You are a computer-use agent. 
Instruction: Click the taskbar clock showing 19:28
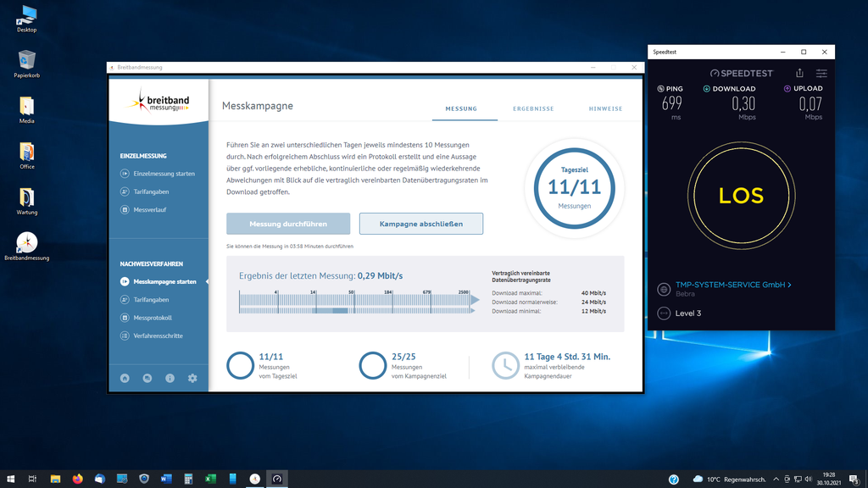click(829, 480)
